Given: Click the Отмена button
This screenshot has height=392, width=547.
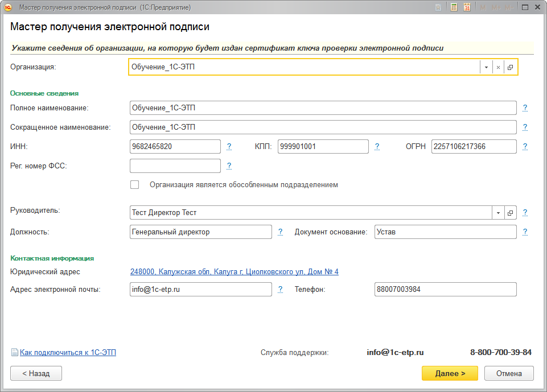Looking at the screenshot, I should pyautogui.click(x=508, y=373).
